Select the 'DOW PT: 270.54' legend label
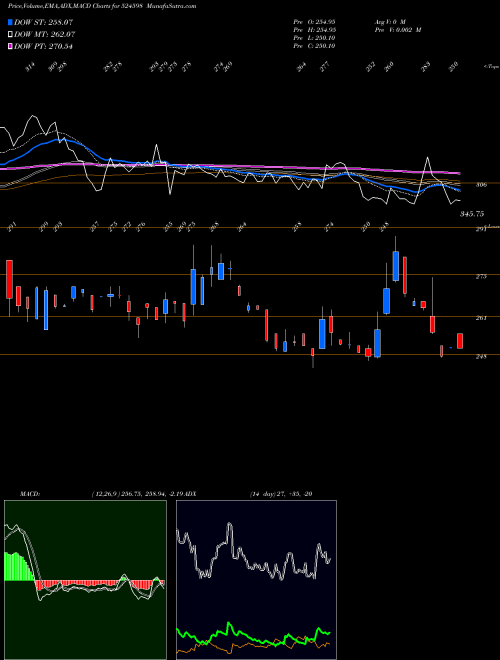500x660 pixels. [43, 46]
